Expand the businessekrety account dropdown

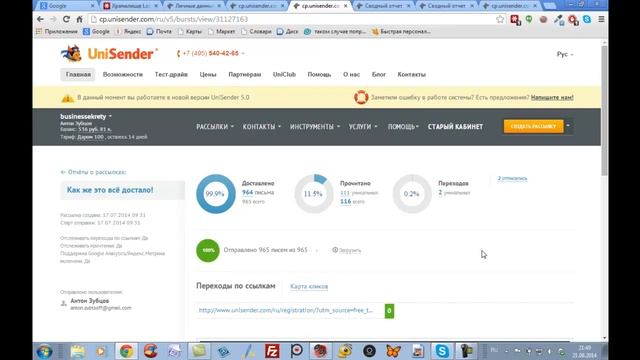pos(86,116)
